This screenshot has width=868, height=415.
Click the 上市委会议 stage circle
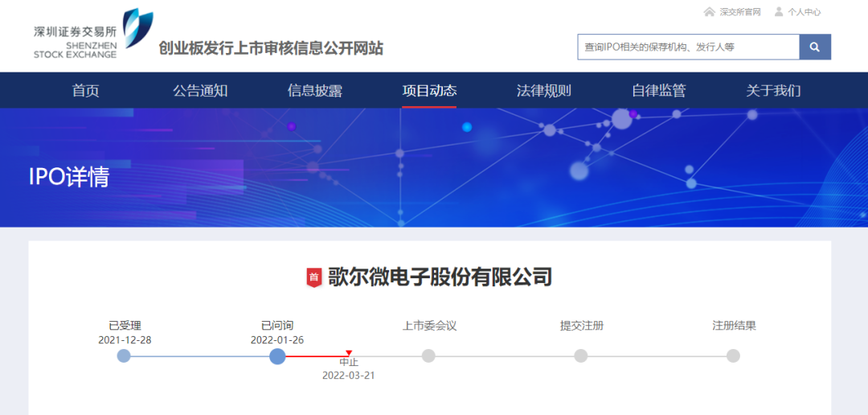(x=428, y=356)
